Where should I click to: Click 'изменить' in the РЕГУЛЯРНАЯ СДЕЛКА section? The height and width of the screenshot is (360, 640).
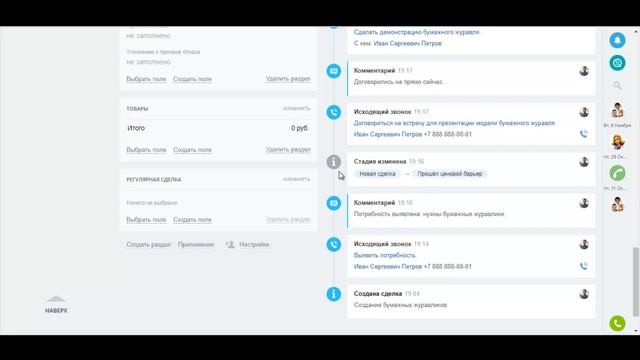(x=296, y=179)
